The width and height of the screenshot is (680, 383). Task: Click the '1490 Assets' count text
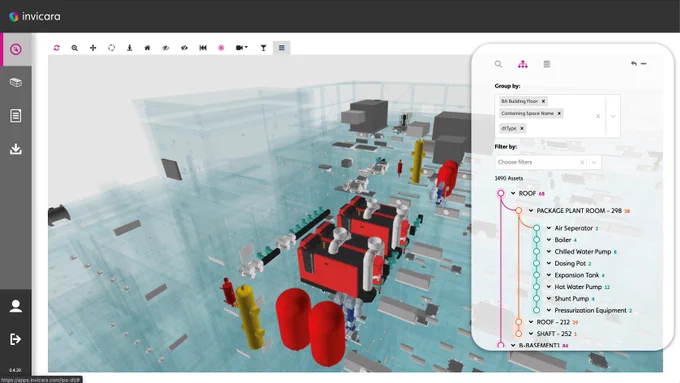[x=509, y=178]
